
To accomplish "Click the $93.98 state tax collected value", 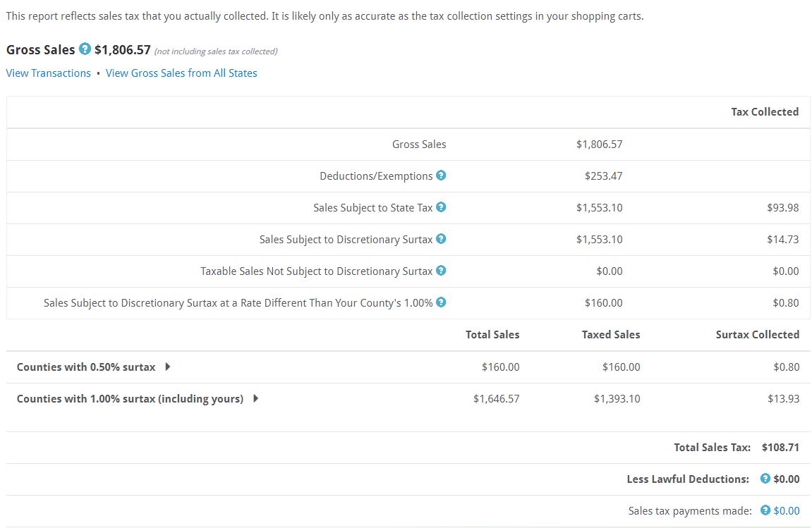I will coord(782,208).
